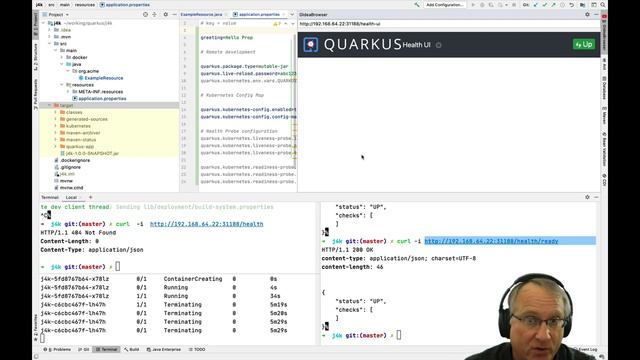Open the Project Structure icon in toolbar
Image resolution: width=640 pixels, height=360 pixels.
(582, 5)
